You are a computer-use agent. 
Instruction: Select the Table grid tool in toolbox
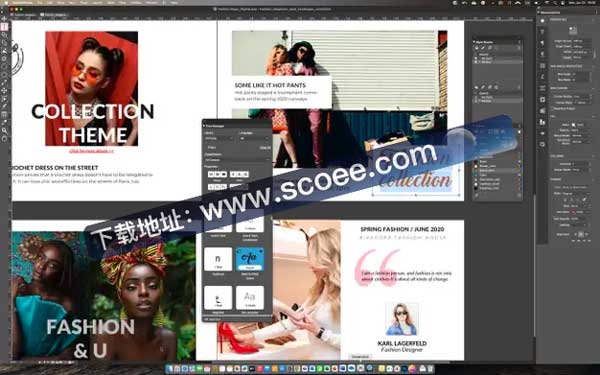coord(4,114)
